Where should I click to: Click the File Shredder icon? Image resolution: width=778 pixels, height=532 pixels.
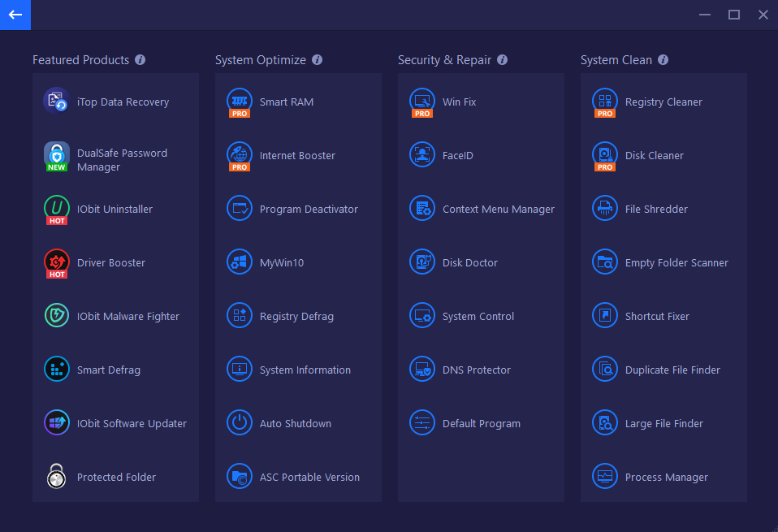click(x=605, y=208)
